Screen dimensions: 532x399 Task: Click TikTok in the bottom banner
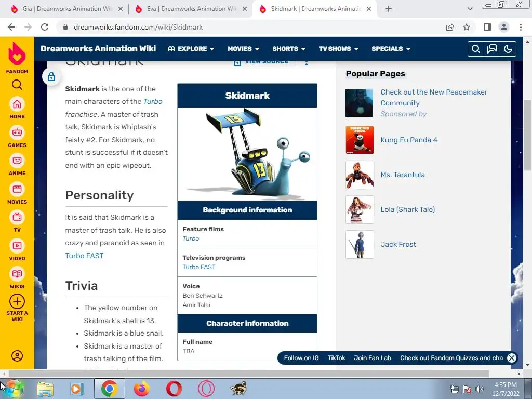(x=336, y=358)
